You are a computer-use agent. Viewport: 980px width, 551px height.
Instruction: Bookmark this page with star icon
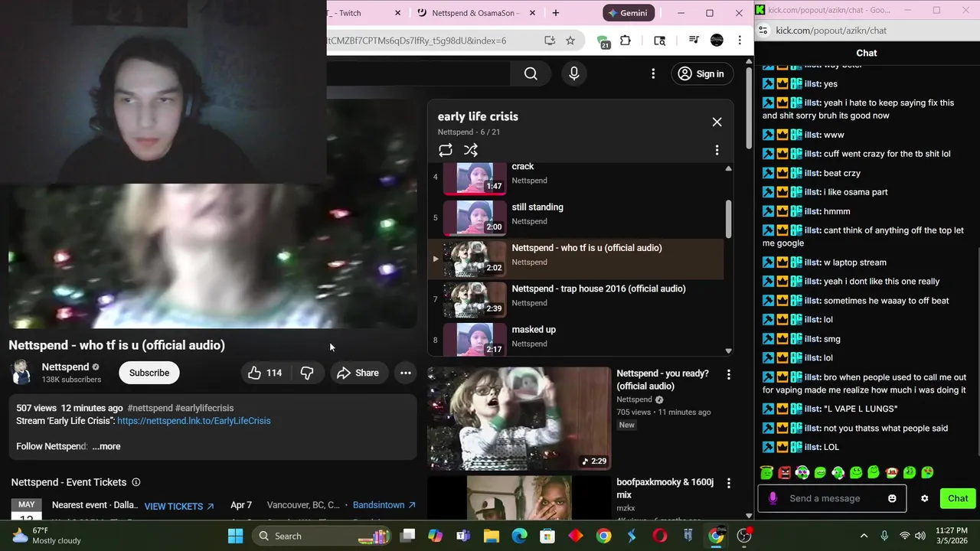[570, 41]
